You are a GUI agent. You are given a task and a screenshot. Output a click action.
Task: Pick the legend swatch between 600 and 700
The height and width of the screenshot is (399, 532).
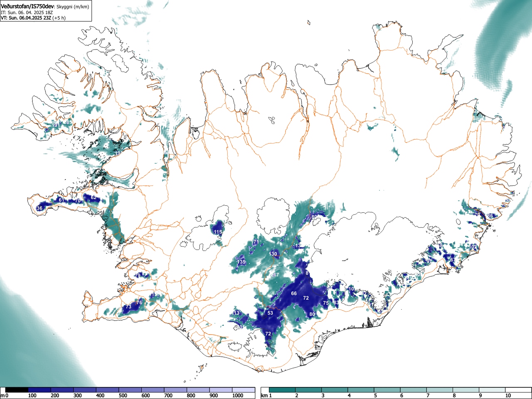pyautogui.click(x=153, y=390)
